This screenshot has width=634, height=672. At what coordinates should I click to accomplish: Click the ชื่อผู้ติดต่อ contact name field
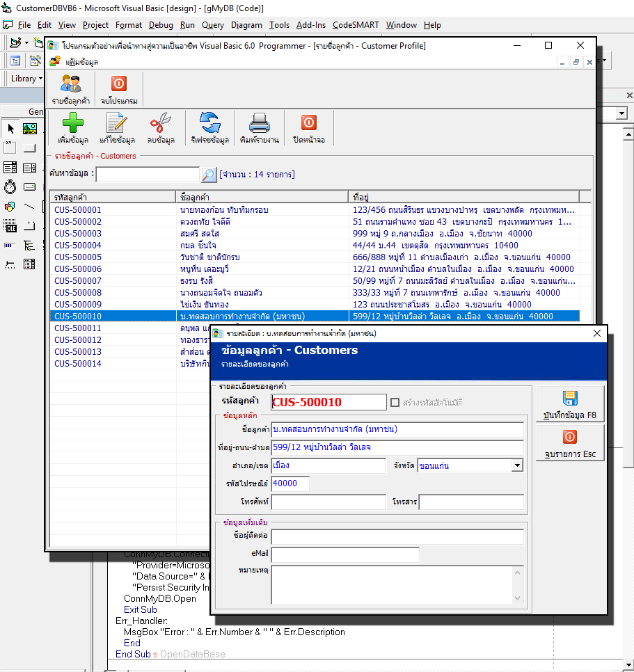(x=397, y=536)
